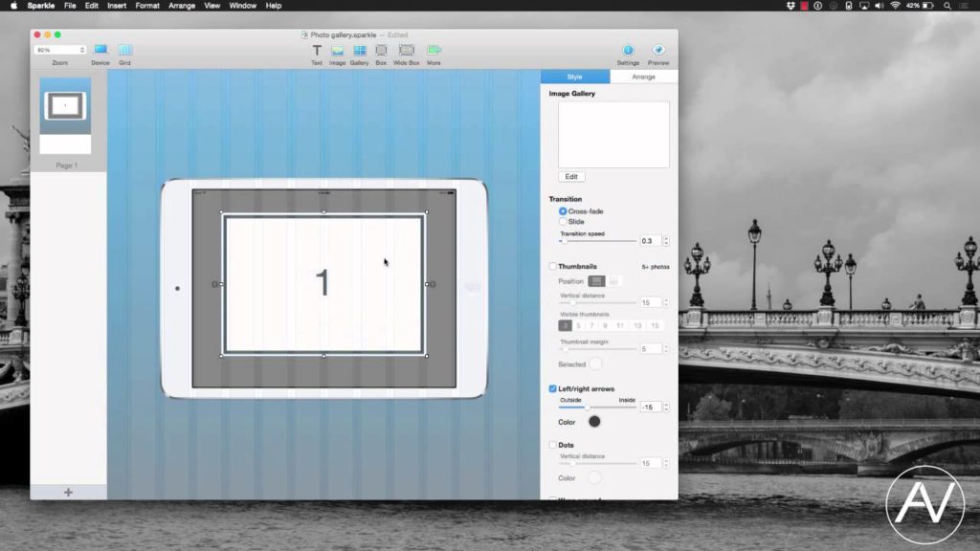Viewport: 980px width, 551px height.
Task: Click the Preview eye icon
Action: pyautogui.click(x=658, y=50)
